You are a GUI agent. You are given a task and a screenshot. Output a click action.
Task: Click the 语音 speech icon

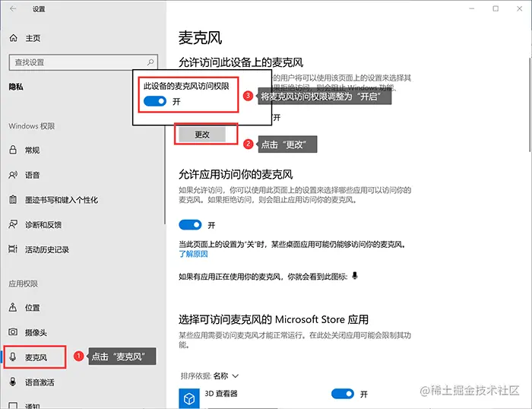13,175
